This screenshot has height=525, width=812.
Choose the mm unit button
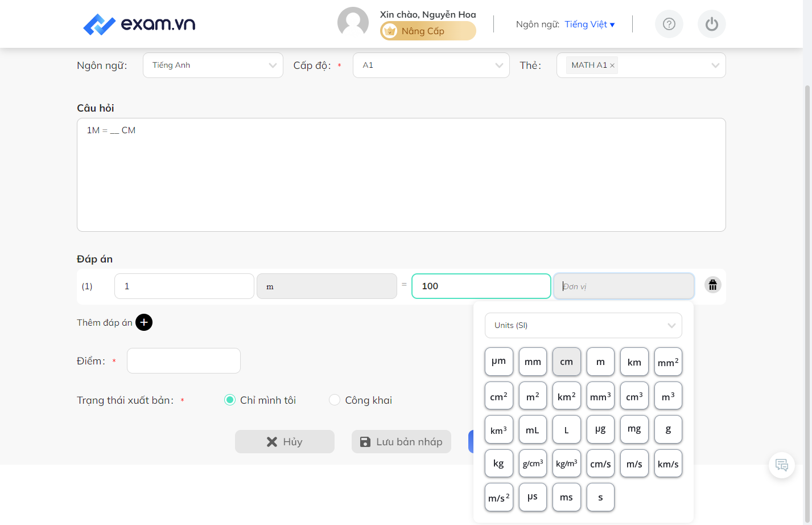pos(533,362)
